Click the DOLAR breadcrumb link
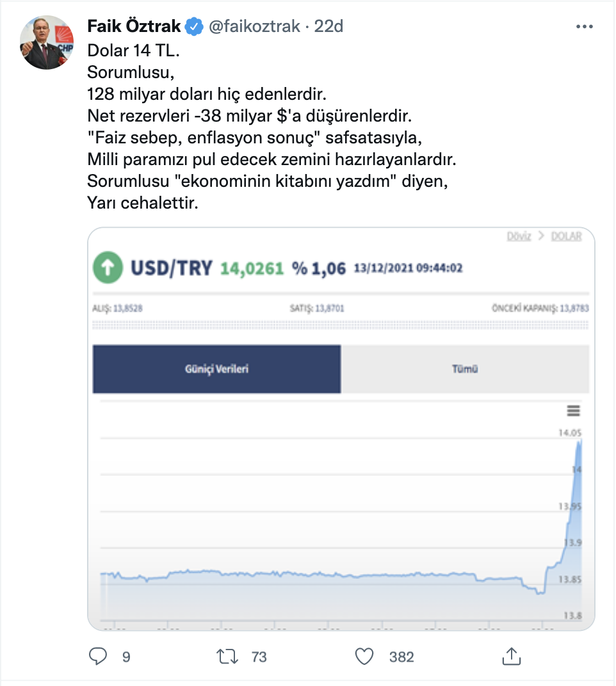The width and height of the screenshot is (616, 686). tap(566, 236)
